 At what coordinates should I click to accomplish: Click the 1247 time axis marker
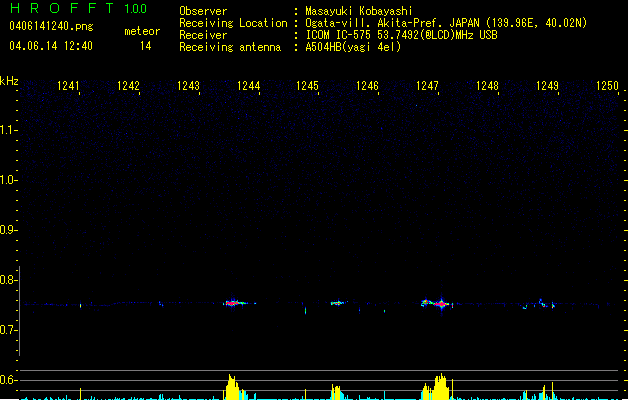[x=428, y=85]
